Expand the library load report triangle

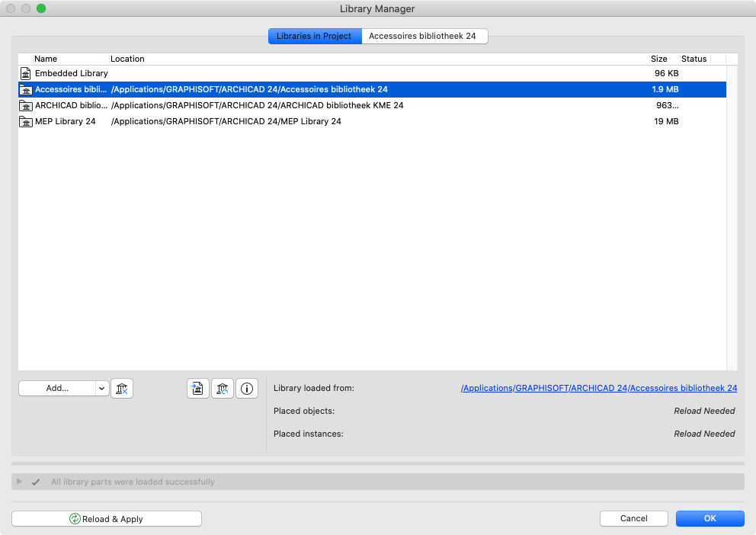[x=19, y=482]
